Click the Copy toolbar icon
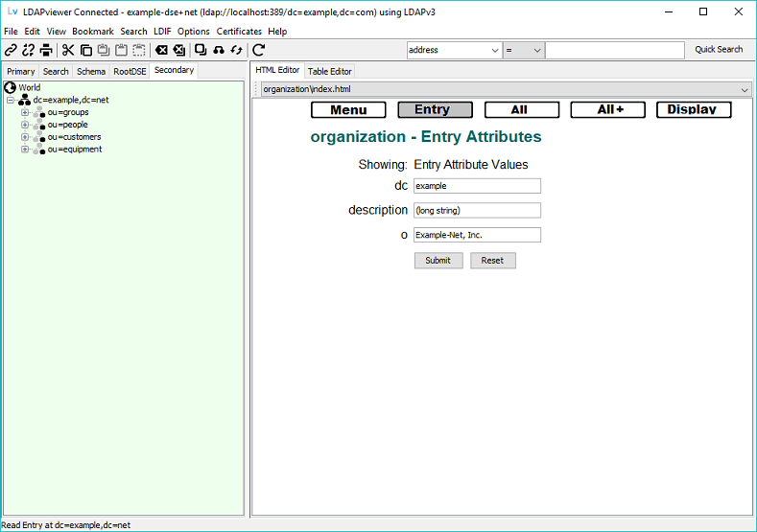 point(86,50)
